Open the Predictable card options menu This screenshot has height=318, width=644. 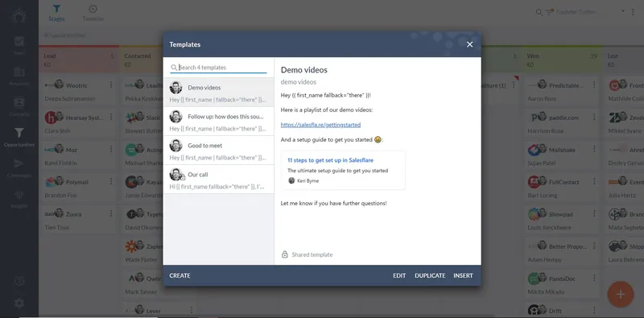coord(594,85)
